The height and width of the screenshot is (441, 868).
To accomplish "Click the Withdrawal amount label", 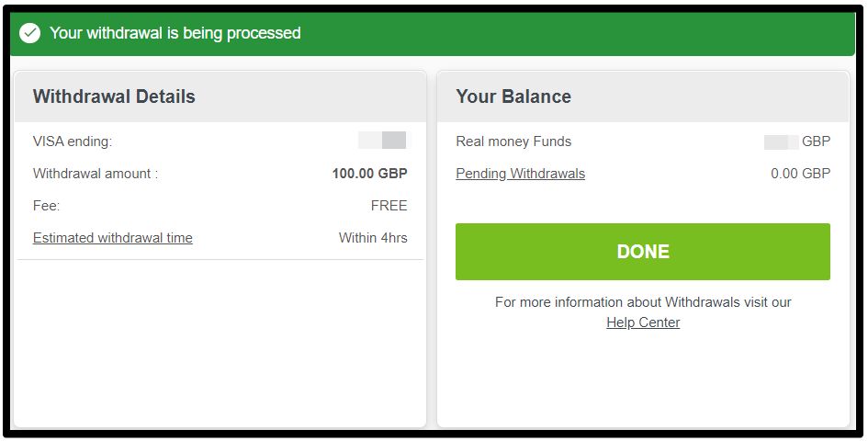I will (96, 174).
